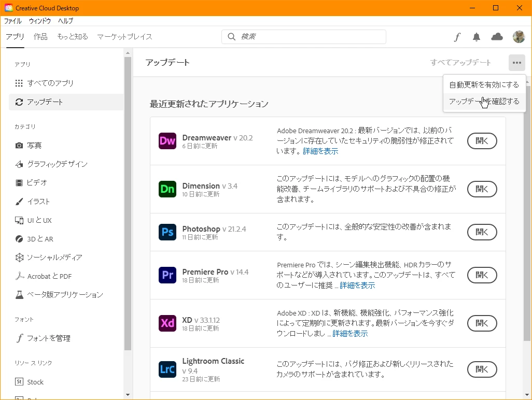Open notifications bell icon
The image size is (532, 400).
point(477,37)
